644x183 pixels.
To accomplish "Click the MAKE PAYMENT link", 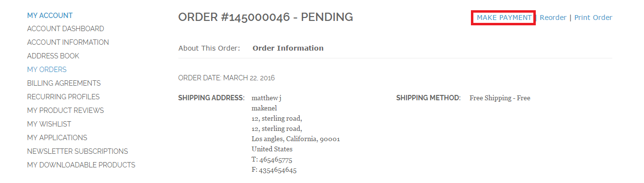I will 504,18.
